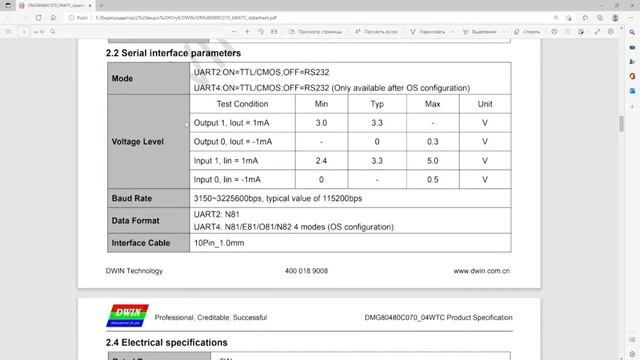This screenshot has height=360, width=640.
Task: Click the PDF page number field
Action: (23, 31)
